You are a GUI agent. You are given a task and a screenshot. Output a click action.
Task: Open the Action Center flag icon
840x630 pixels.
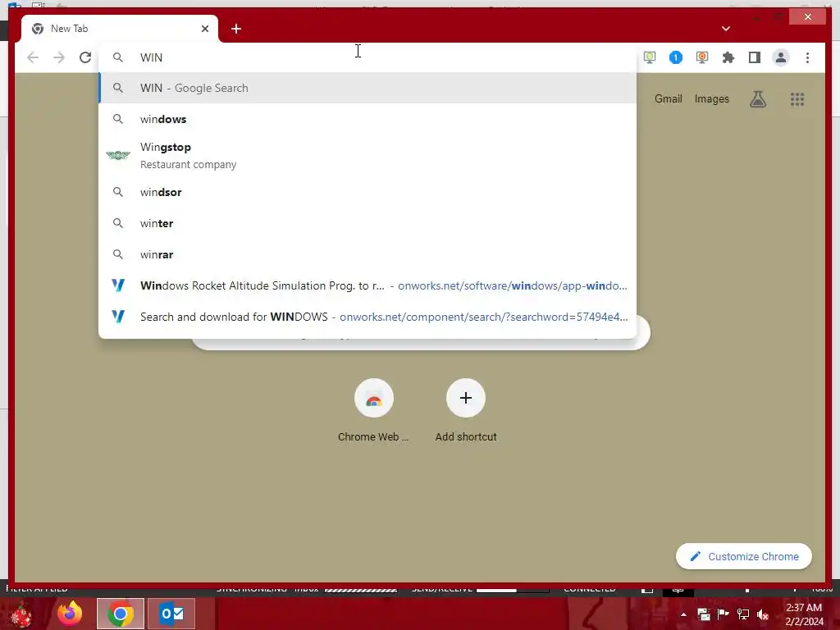coord(724,614)
